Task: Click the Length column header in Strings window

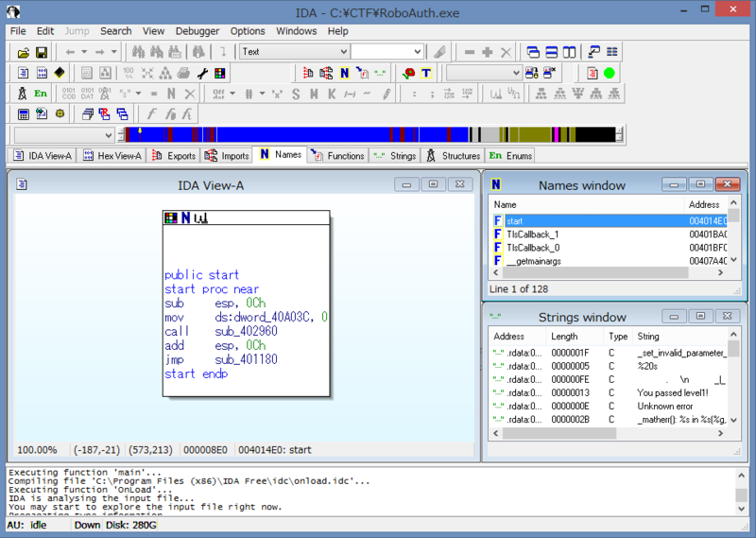Action: click(575, 337)
